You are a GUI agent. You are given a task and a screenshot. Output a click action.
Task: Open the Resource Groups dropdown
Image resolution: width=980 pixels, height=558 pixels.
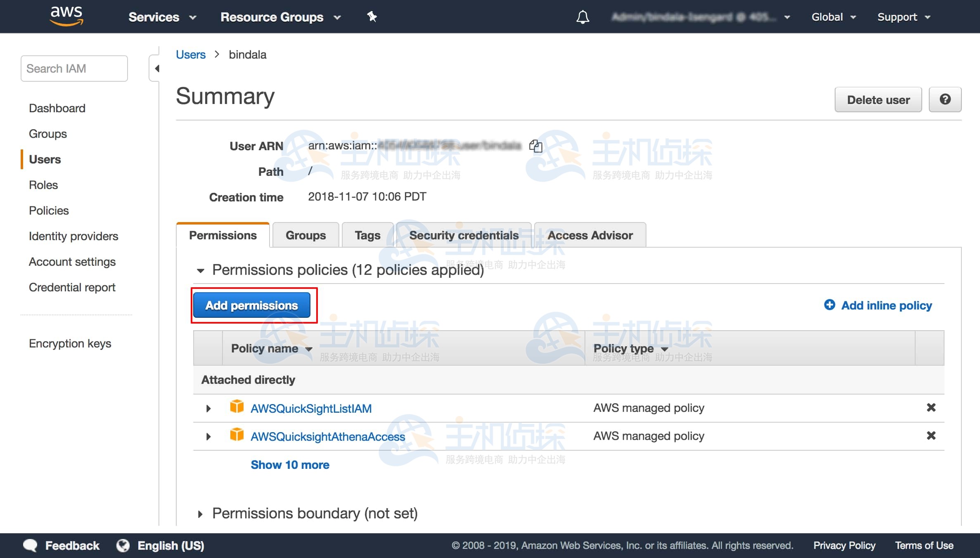280,17
